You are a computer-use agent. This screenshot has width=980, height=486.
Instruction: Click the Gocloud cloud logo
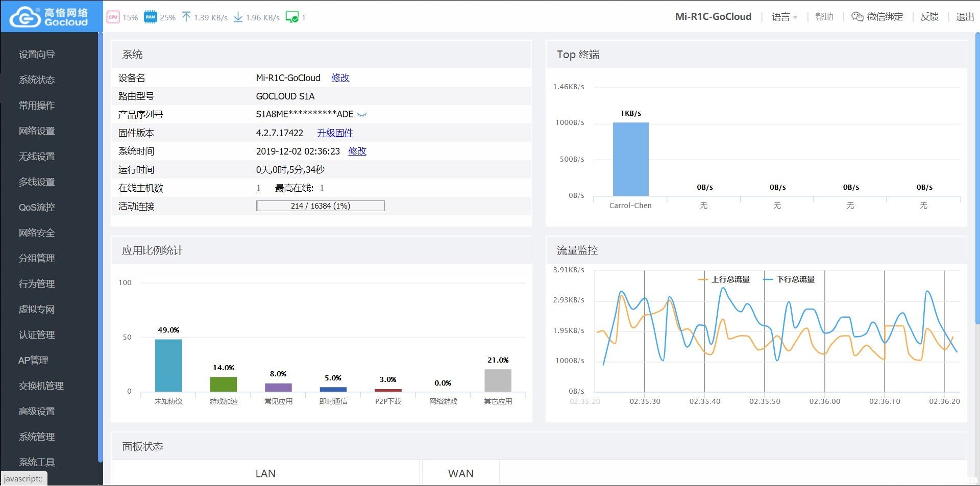tap(26, 17)
